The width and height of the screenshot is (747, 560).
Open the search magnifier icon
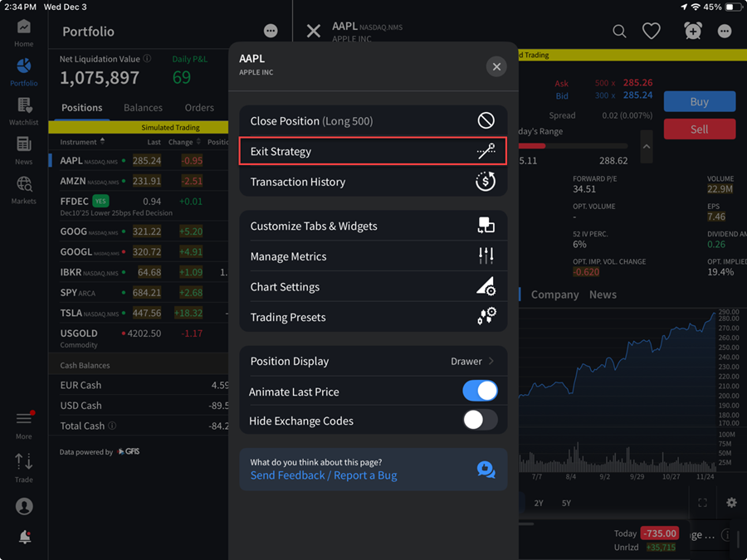click(619, 31)
